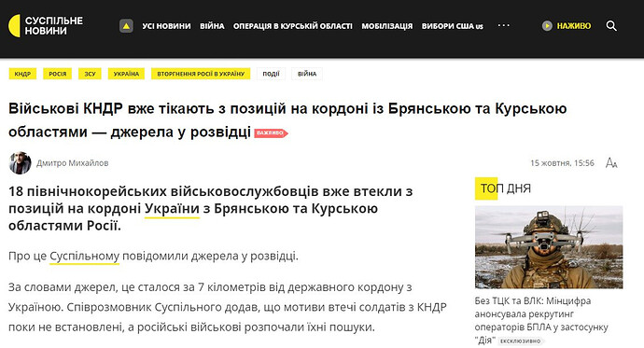Image resolution: width=644 pixels, height=348 pixels.
Task: Click the КНДР yellow tag
Action: pos(22,74)
